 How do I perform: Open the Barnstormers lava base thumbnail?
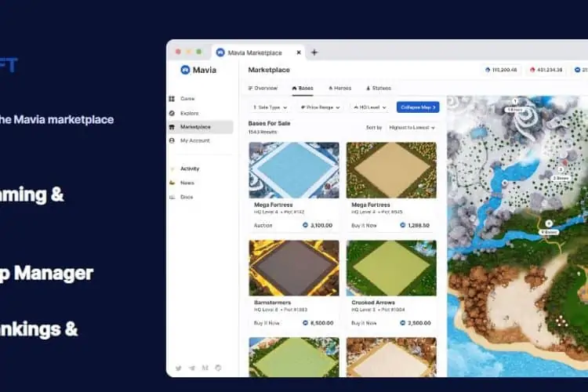pos(294,268)
